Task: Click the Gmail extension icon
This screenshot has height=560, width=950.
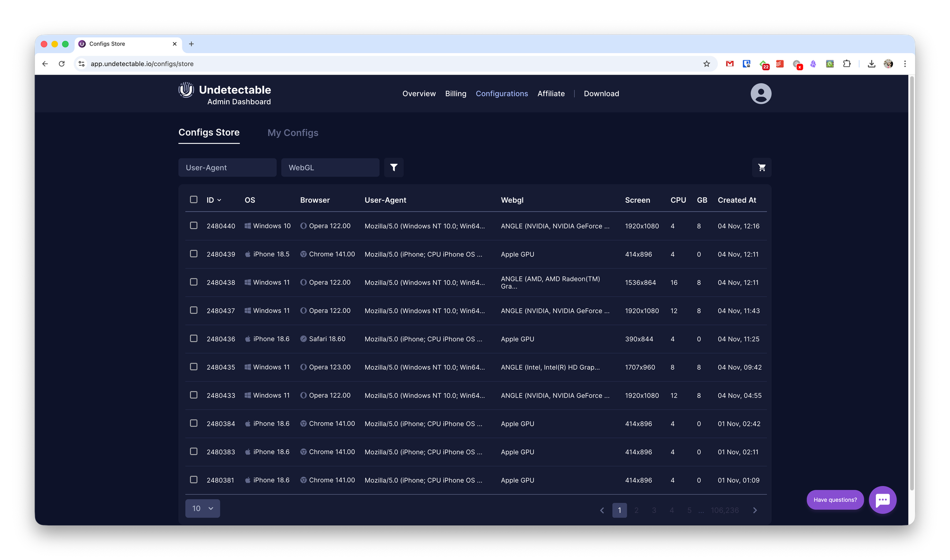Action: [730, 64]
